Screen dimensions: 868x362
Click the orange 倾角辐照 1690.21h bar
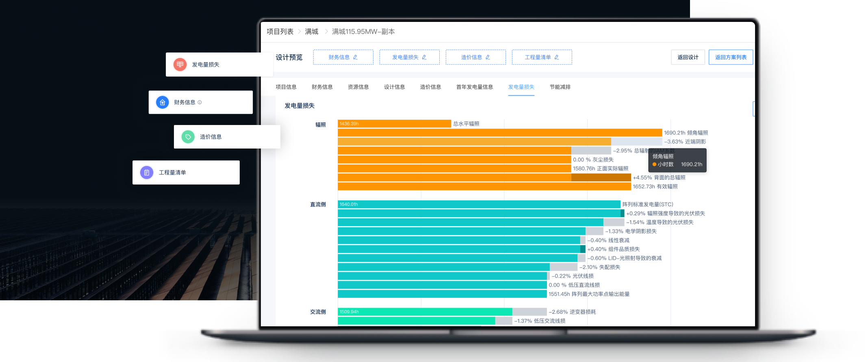(x=499, y=133)
